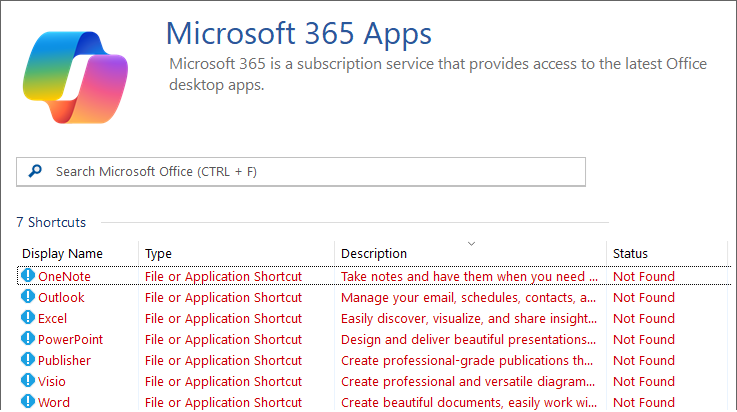Image resolution: width=737 pixels, height=412 pixels.
Task: Sort list by Type column header
Action: 158,254
